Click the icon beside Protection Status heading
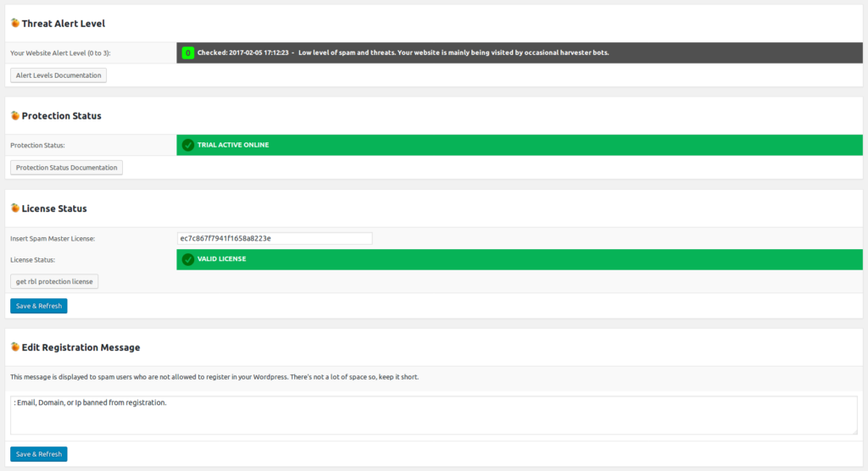 (x=15, y=115)
